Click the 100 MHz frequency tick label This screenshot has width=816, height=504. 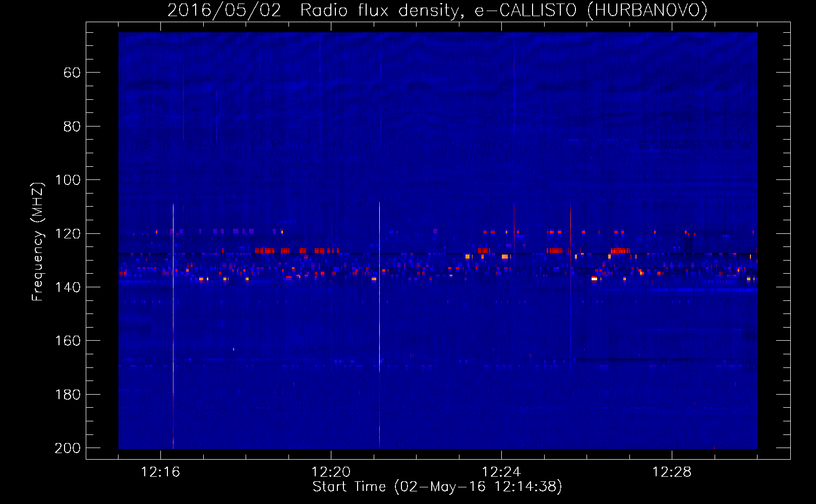68,180
